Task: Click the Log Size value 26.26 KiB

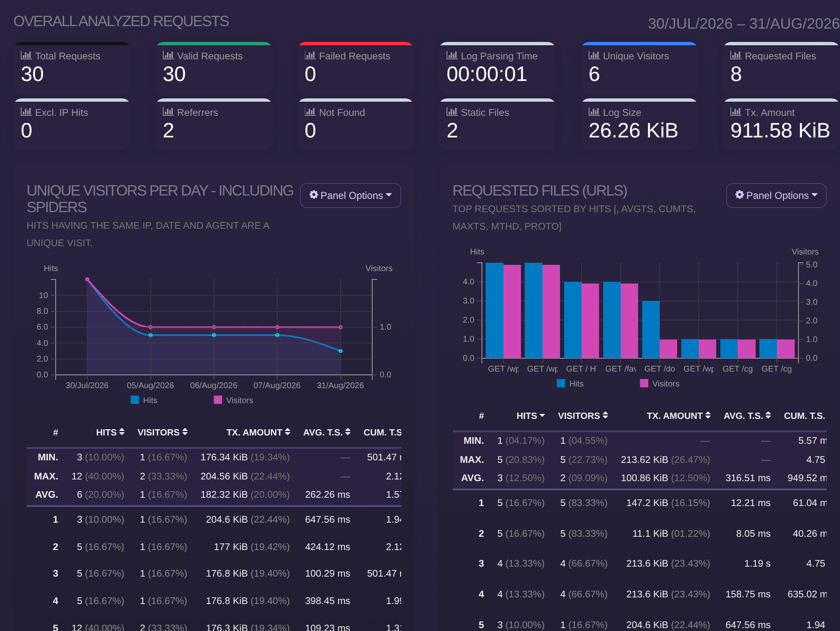Action: point(633,131)
